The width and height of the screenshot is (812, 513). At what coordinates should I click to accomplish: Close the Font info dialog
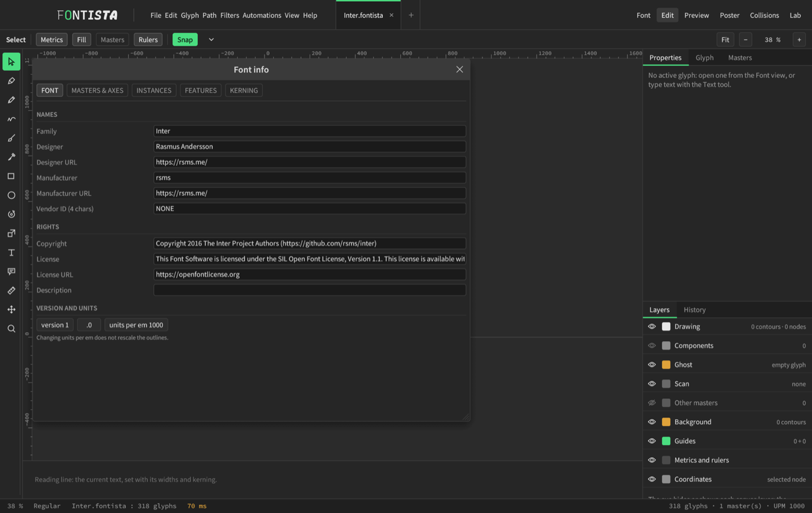coord(459,70)
